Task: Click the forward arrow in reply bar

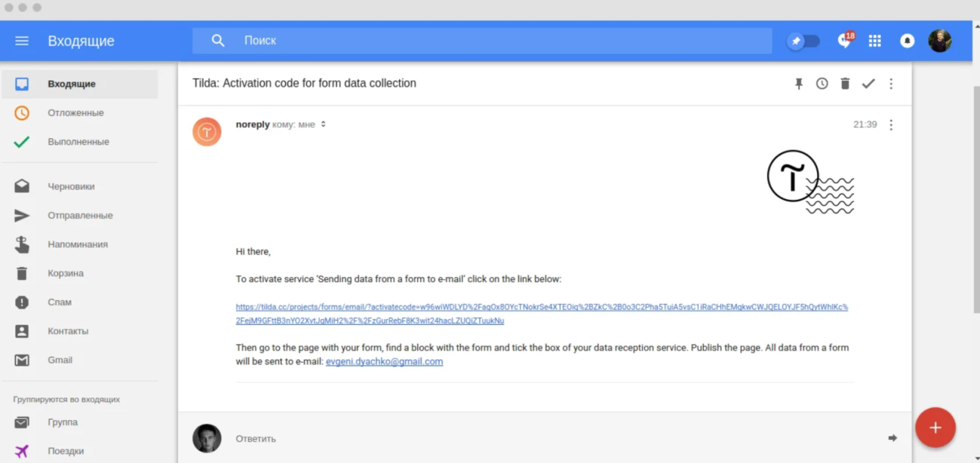Action: pos(892,438)
